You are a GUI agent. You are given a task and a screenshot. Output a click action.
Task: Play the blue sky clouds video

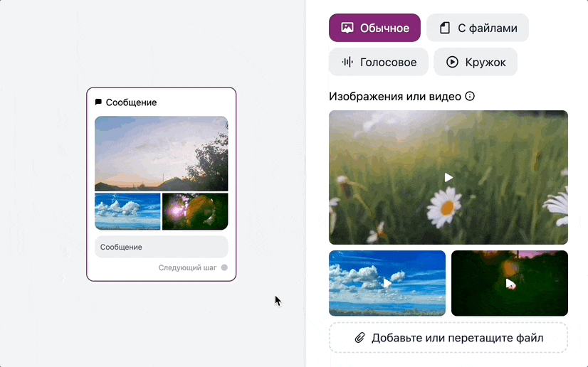click(387, 283)
